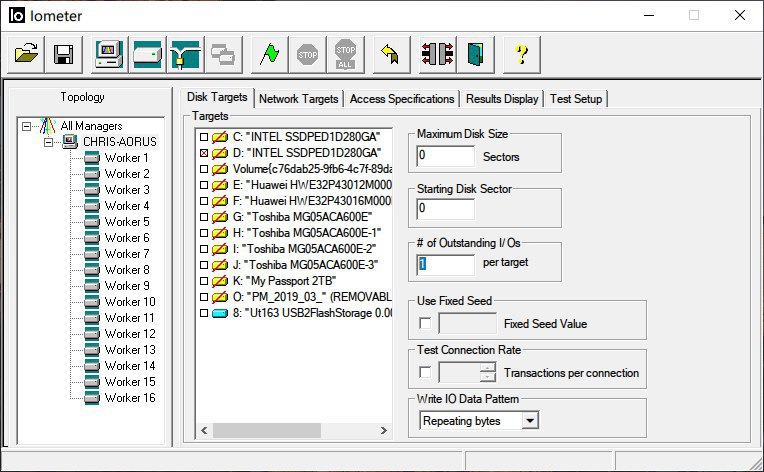764x472 pixels.
Task: Click the disk icon beside Worker 5
Action: click(92, 222)
